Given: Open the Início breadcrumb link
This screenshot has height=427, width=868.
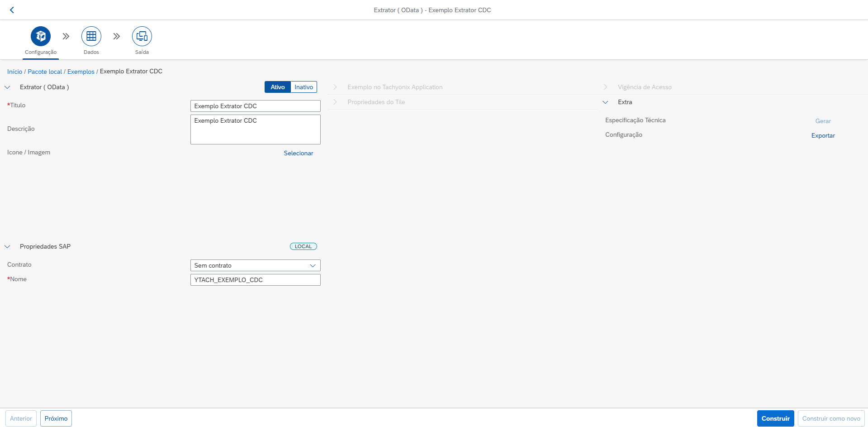Looking at the screenshot, I should (x=14, y=72).
